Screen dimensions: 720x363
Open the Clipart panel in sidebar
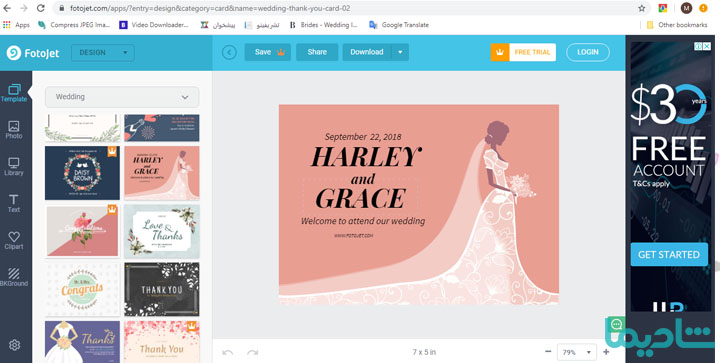[x=14, y=240]
